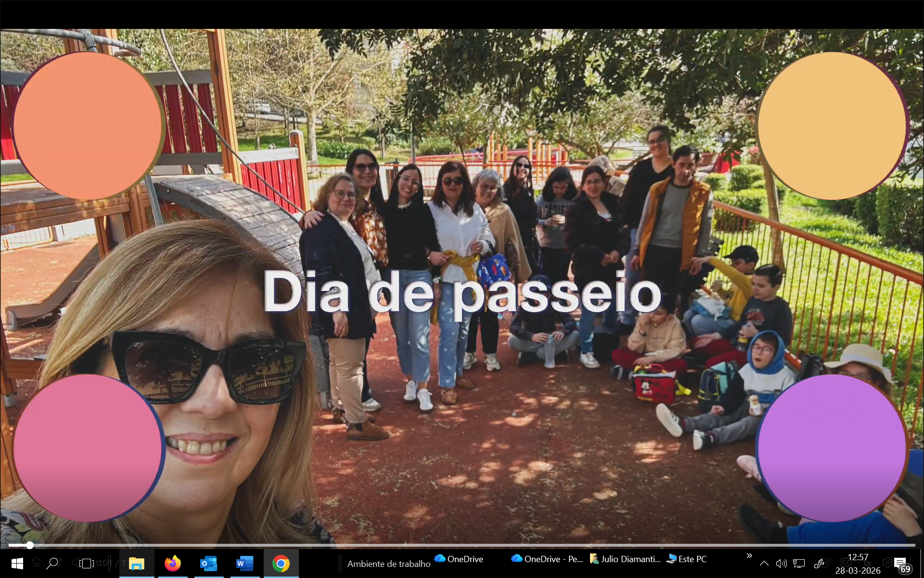The height and width of the screenshot is (578, 924).
Task: Open the Ambiente de trabalho toolbar
Action: [x=388, y=564]
